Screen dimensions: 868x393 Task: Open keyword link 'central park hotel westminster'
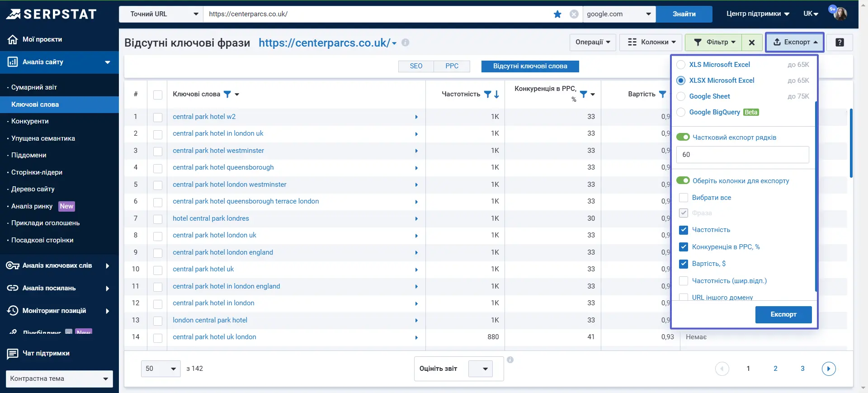pos(218,151)
